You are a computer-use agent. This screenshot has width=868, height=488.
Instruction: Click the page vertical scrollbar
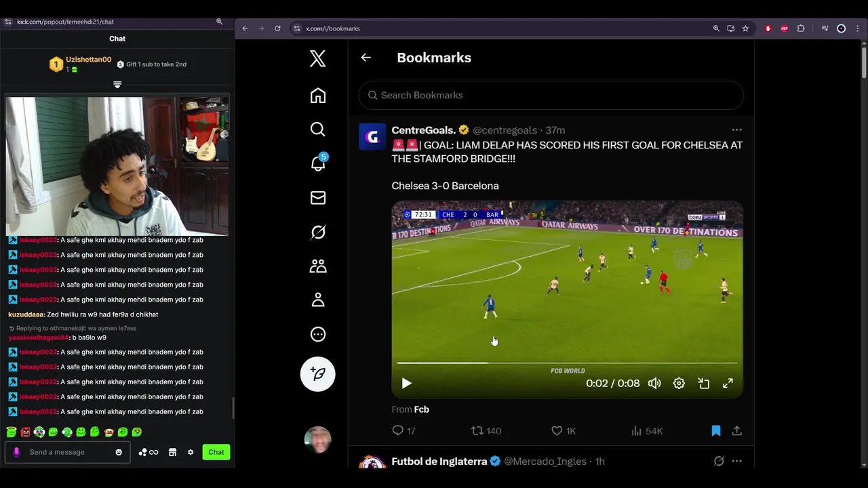[x=864, y=62]
